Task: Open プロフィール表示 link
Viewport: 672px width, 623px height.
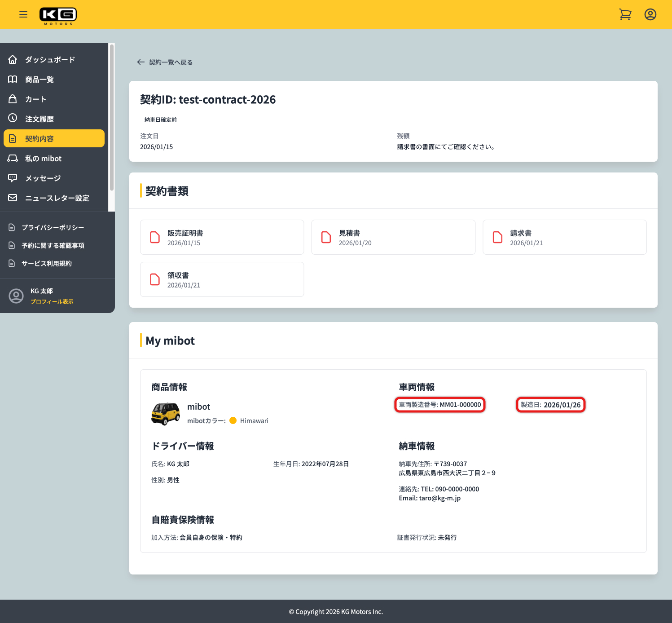Action: click(x=52, y=301)
